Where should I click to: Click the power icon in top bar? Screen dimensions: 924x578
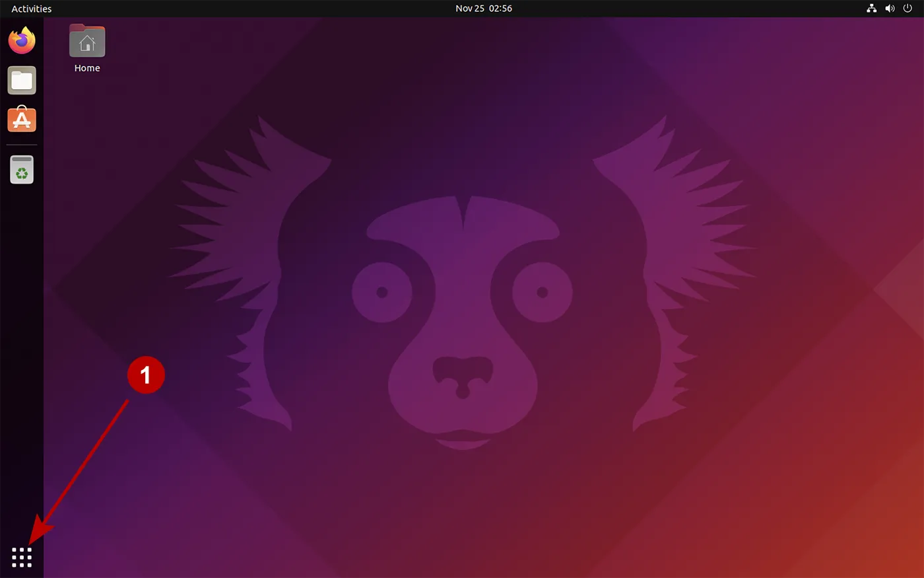coord(908,9)
